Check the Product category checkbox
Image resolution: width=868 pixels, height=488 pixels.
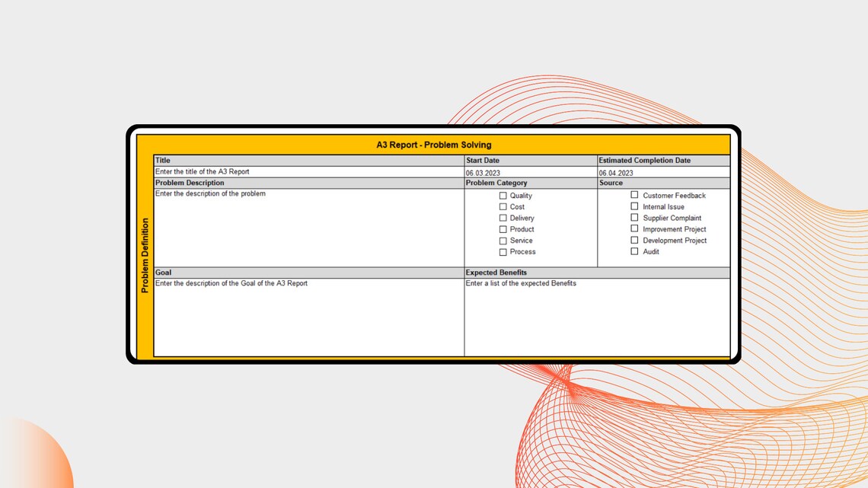[x=503, y=228]
